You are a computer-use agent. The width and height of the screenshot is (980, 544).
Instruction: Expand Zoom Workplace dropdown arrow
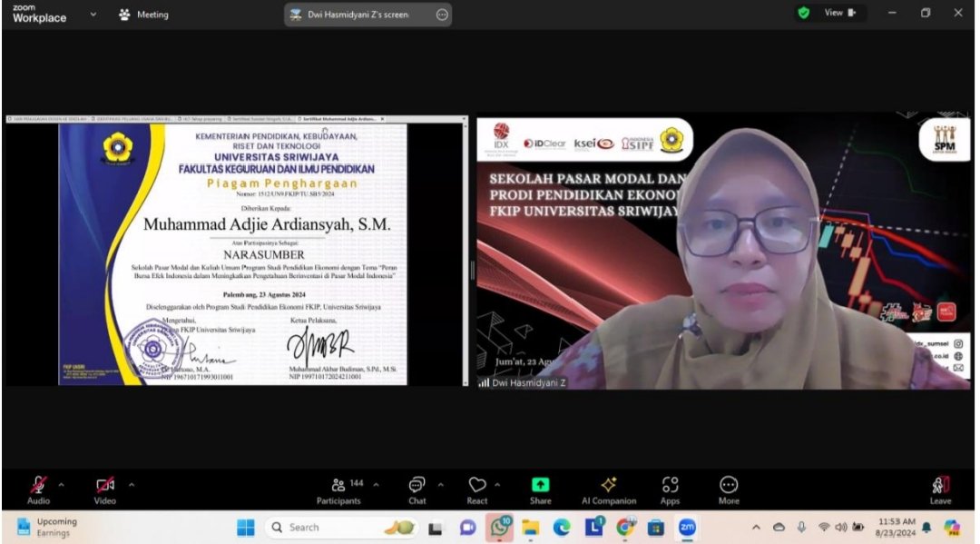[93, 15]
